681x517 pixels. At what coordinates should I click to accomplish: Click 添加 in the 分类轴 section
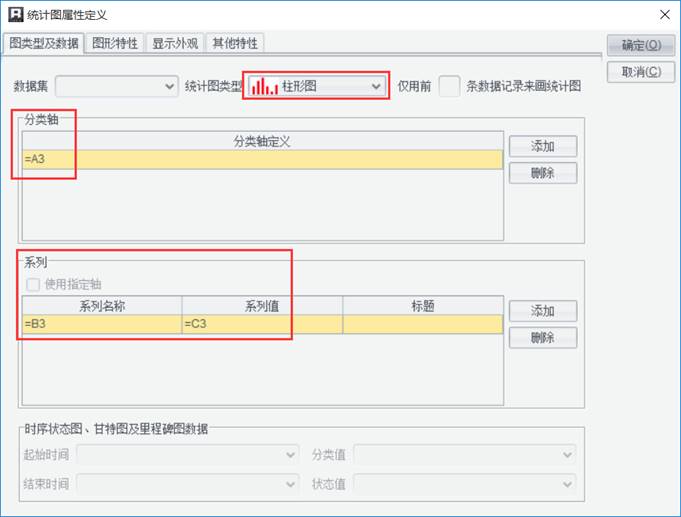tap(543, 146)
